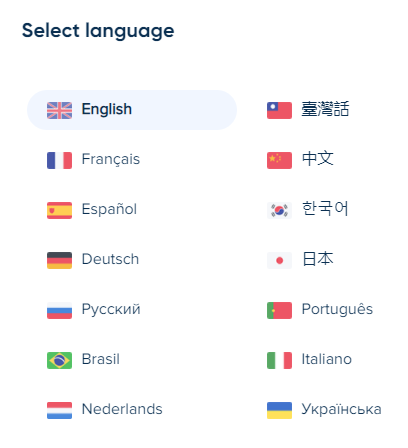This screenshot has width=408, height=448.
Task: Click the Brazilian flag icon
Action: [59, 360]
